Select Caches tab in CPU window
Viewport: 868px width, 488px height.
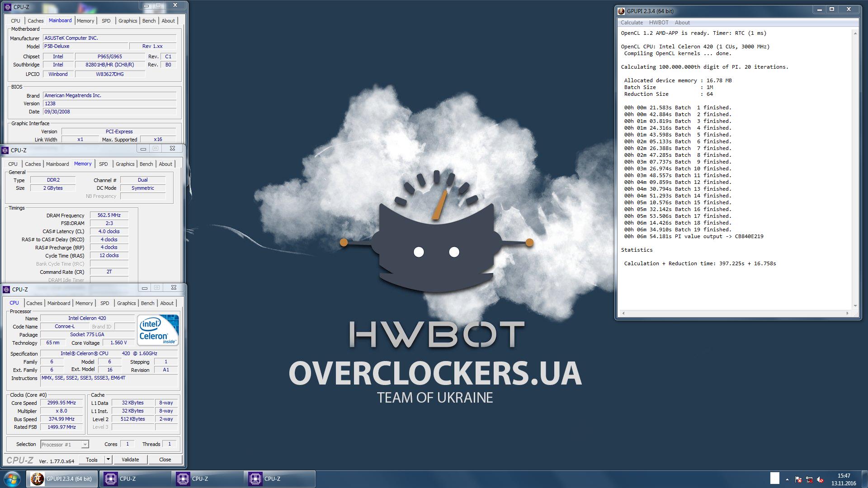34,303
